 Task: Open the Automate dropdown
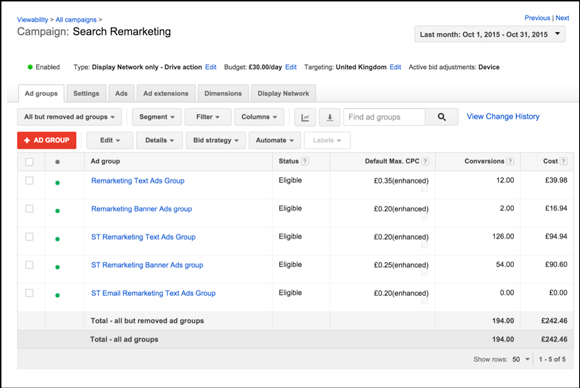274,140
